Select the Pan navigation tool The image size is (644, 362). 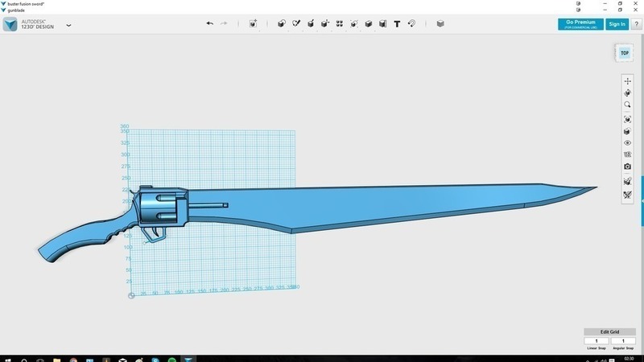(x=627, y=81)
